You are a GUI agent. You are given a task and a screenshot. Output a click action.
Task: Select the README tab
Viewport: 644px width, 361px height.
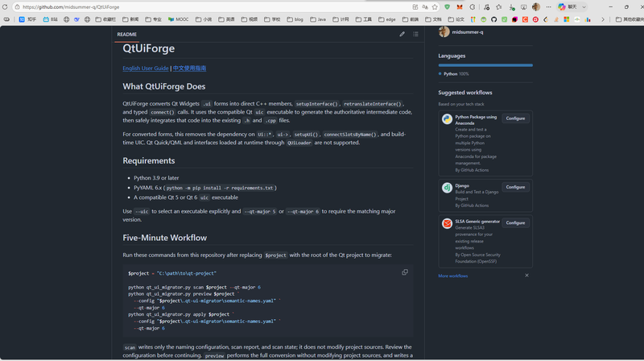(127, 35)
